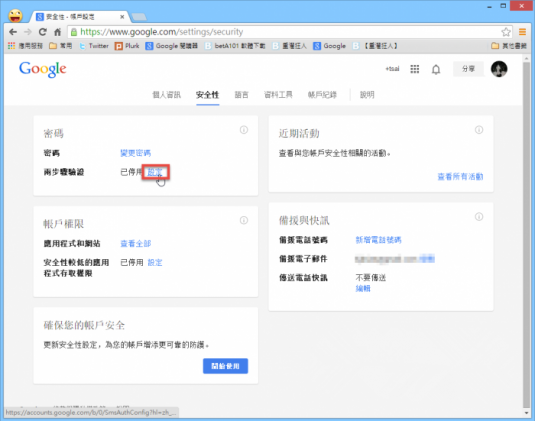This screenshot has width=535, height=421.
Task: Click 查看所有活動 link
Action: [460, 176]
